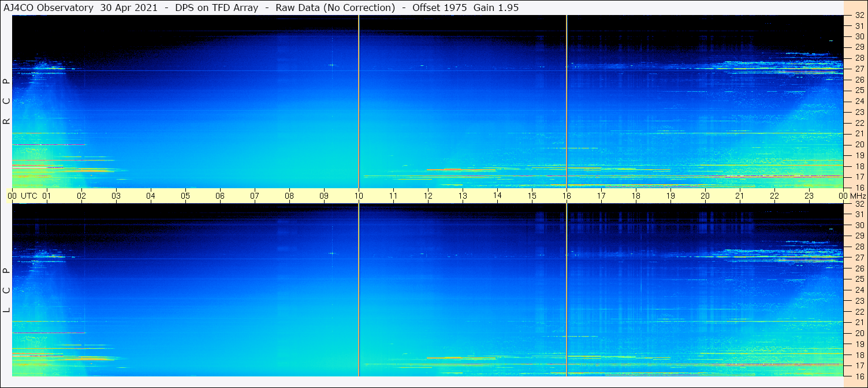
Task: Click the LCP label of lower spectrogram
Action: pos(6,290)
